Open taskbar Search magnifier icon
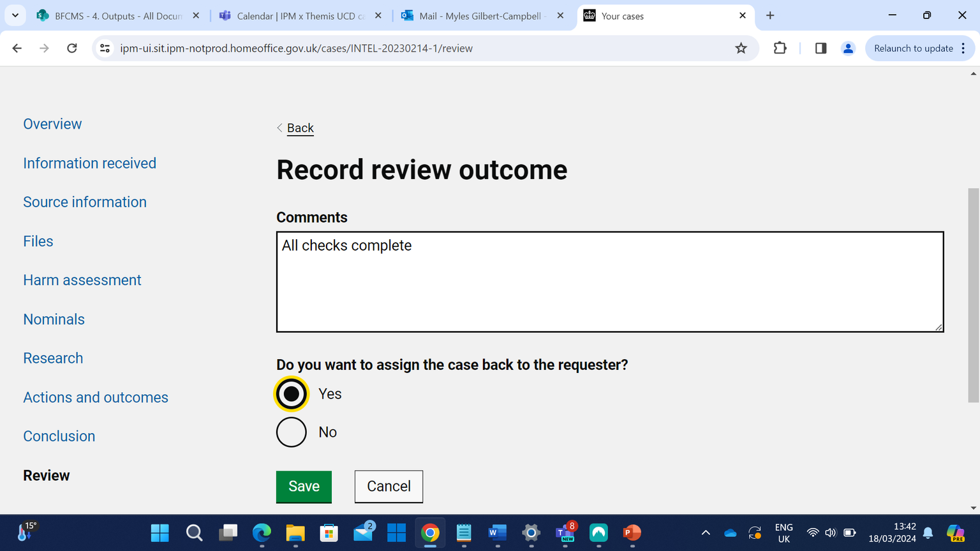 pos(194,533)
